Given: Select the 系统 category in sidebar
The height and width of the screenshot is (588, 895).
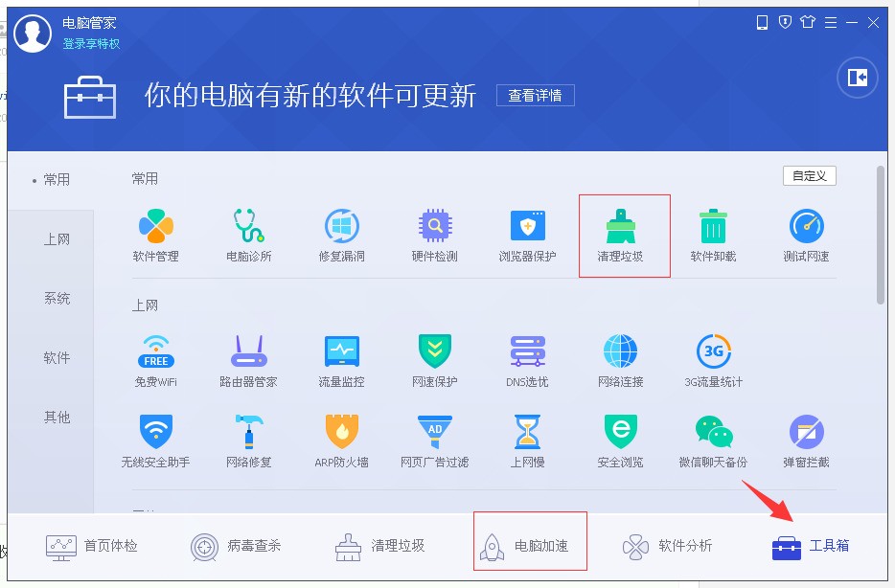Looking at the screenshot, I should [x=57, y=298].
